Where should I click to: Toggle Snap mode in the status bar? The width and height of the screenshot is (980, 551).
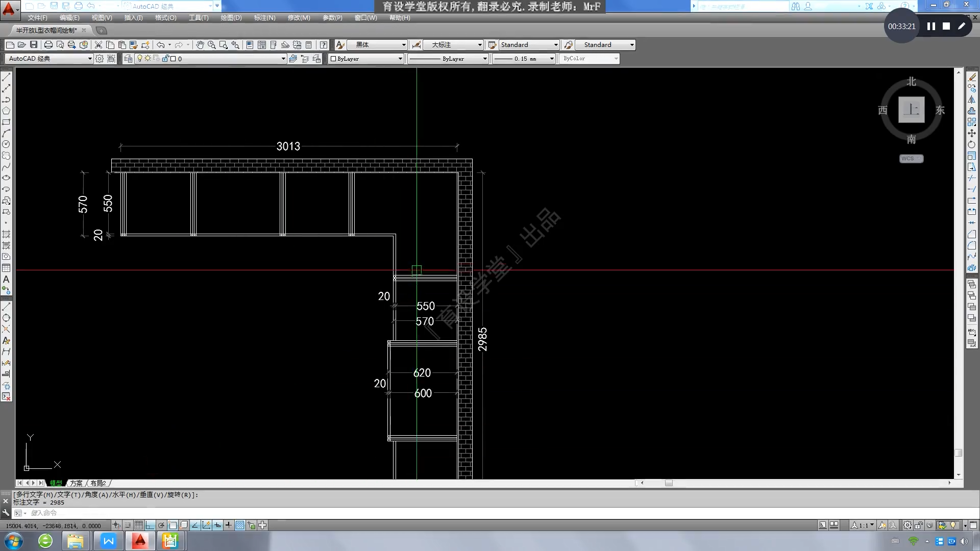pos(128,525)
